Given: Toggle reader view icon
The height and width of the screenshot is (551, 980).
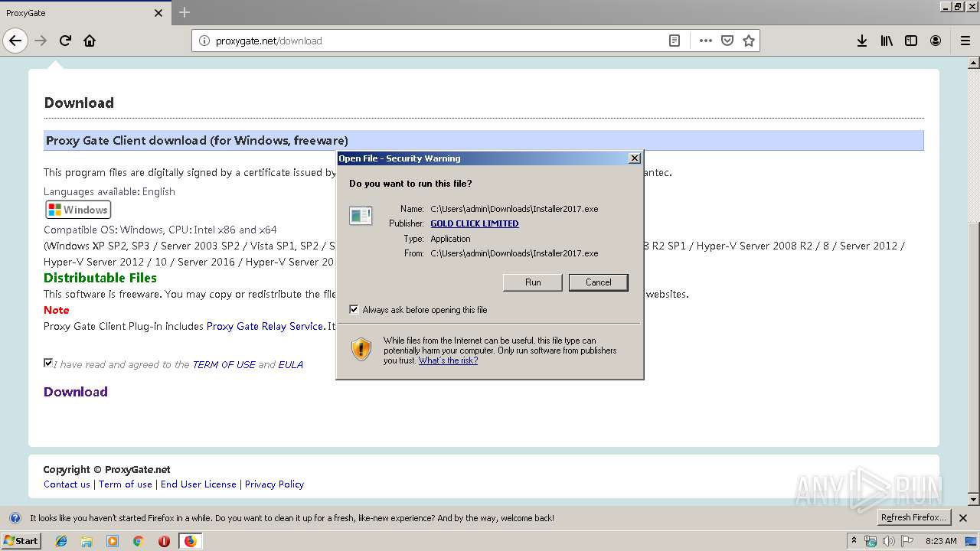Looking at the screenshot, I should pyautogui.click(x=675, y=41).
